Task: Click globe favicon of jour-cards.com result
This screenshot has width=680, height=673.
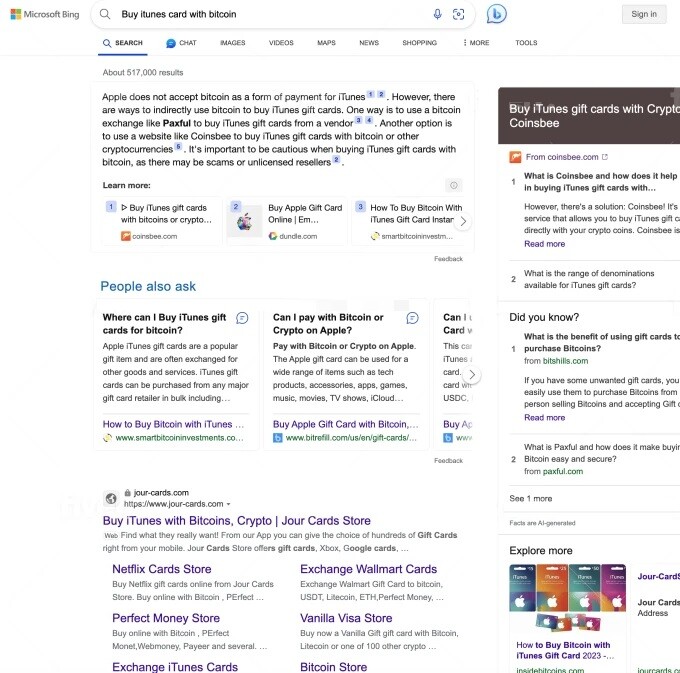Action: [x=111, y=499]
